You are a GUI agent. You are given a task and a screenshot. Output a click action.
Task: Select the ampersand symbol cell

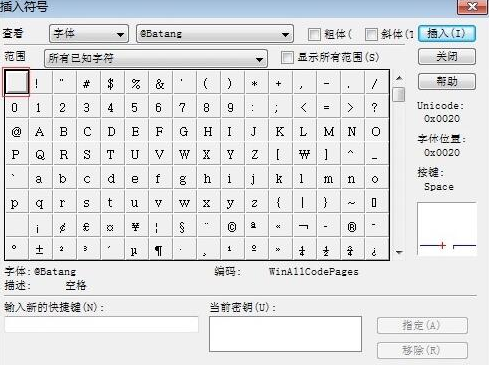tap(161, 83)
